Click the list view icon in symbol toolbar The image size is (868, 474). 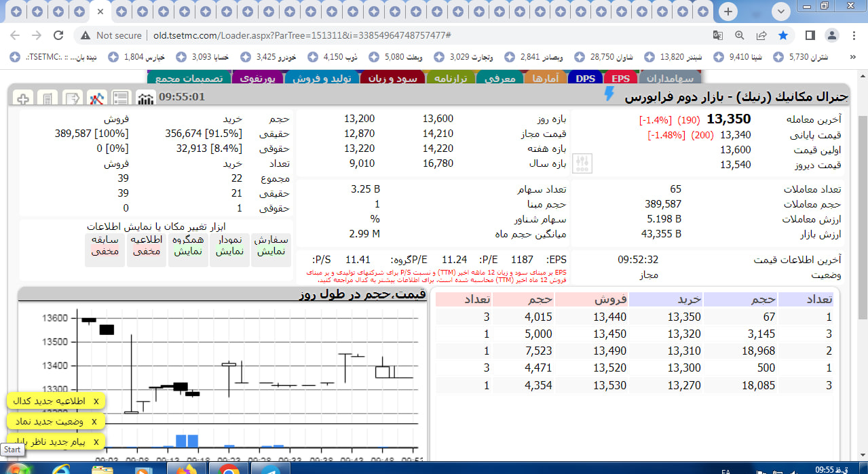click(x=120, y=98)
